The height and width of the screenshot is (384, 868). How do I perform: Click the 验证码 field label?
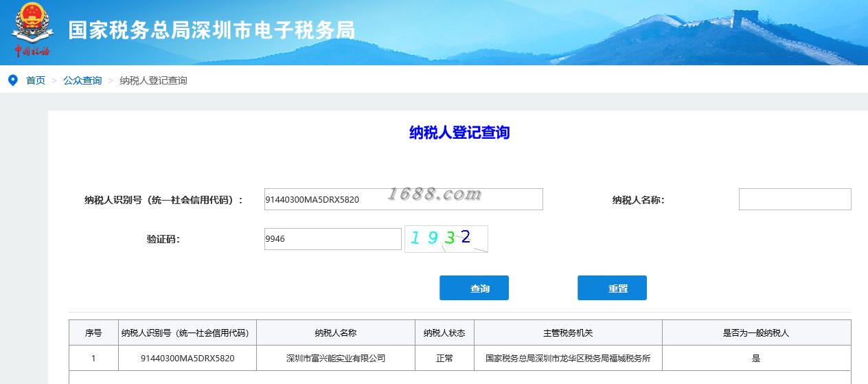(163, 239)
